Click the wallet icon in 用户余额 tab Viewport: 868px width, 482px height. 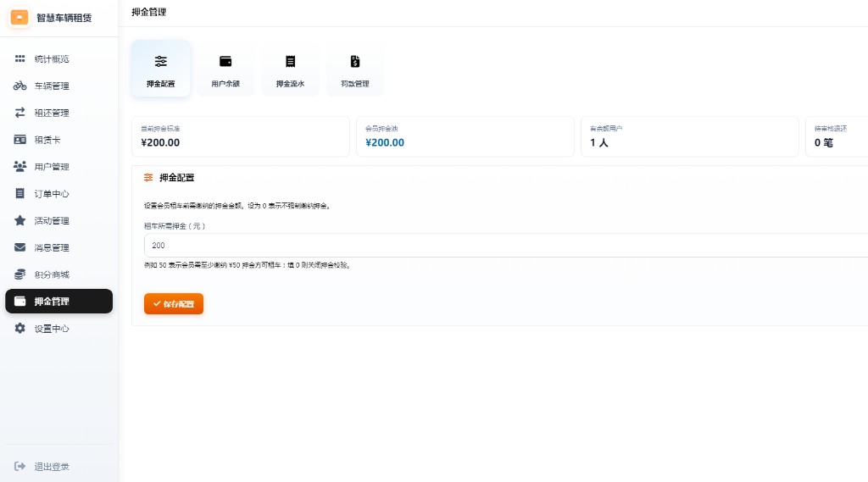(225, 61)
